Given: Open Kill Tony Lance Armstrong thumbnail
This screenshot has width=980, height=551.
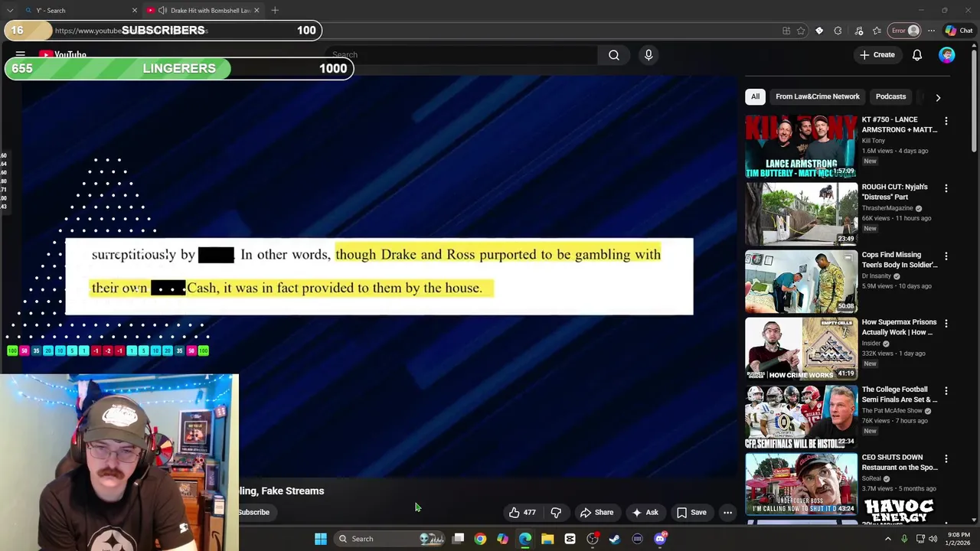Looking at the screenshot, I should coord(801,146).
